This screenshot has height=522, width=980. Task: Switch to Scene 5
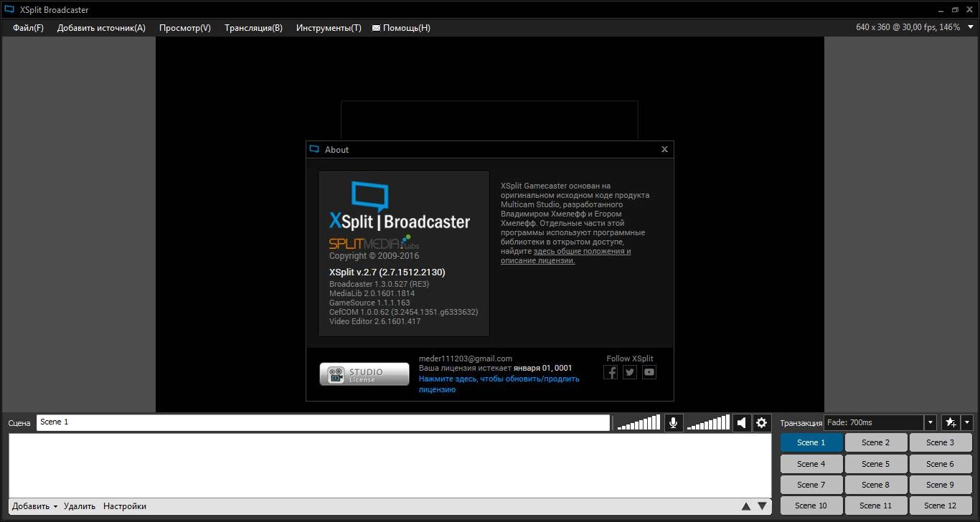pos(876,464)
